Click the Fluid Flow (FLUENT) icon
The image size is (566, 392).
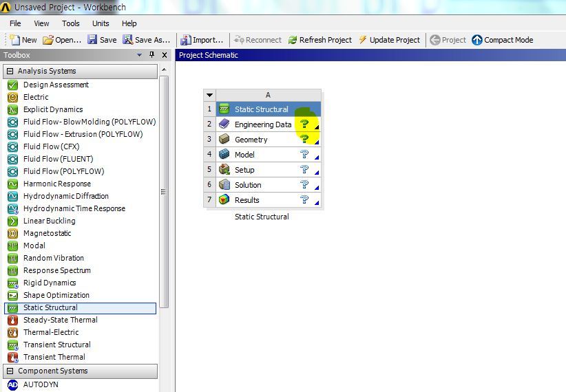pyautogui.click(x=12, y=159)
